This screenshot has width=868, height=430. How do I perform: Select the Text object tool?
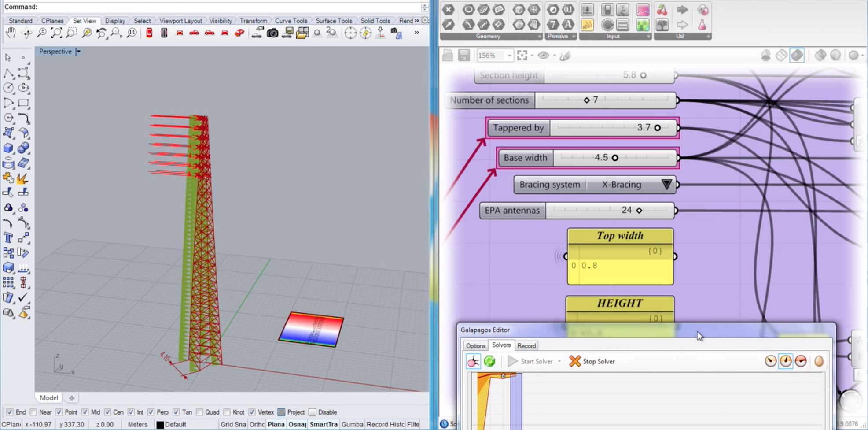pyautogui.click(x=8, y=238)
